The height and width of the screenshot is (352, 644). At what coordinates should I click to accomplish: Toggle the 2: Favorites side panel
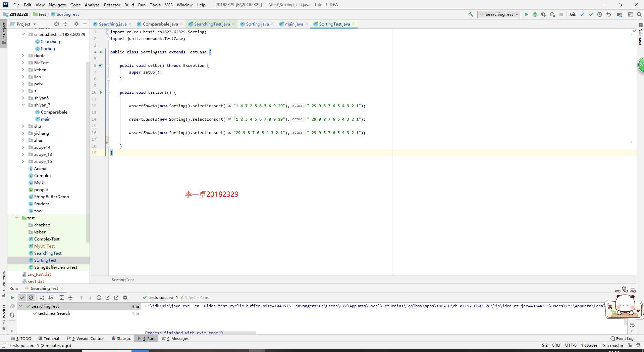tap(4, 317)
